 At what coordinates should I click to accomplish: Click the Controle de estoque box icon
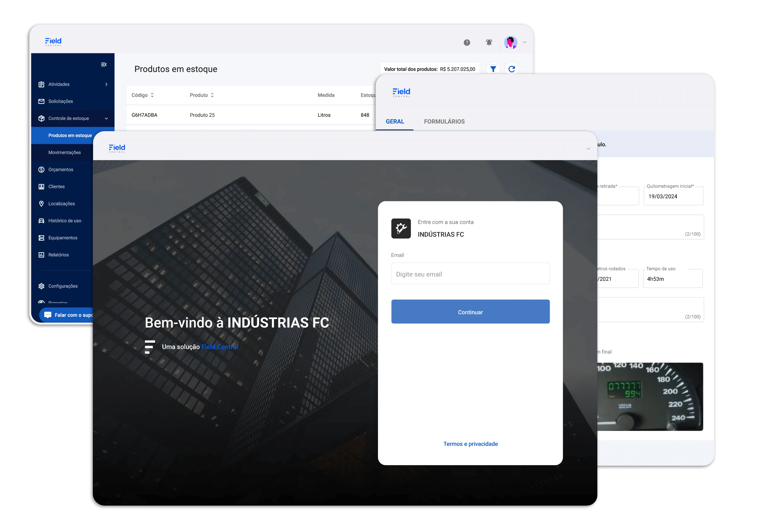pyautogui.click(x=41, y=118)
